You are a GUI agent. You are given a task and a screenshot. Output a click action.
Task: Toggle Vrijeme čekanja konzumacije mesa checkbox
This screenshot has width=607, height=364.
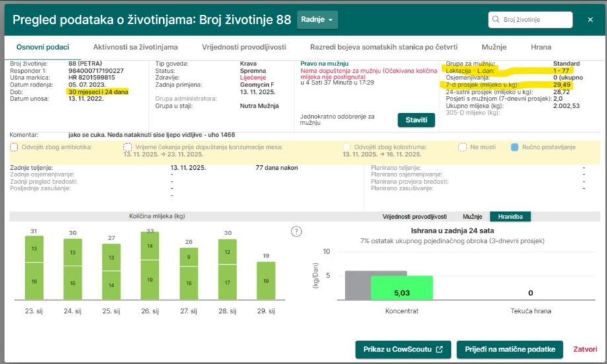coord(127,147)
